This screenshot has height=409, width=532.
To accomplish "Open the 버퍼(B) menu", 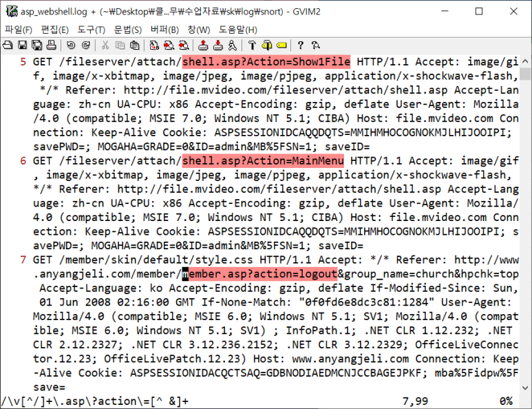I will (x=164, y=30).
